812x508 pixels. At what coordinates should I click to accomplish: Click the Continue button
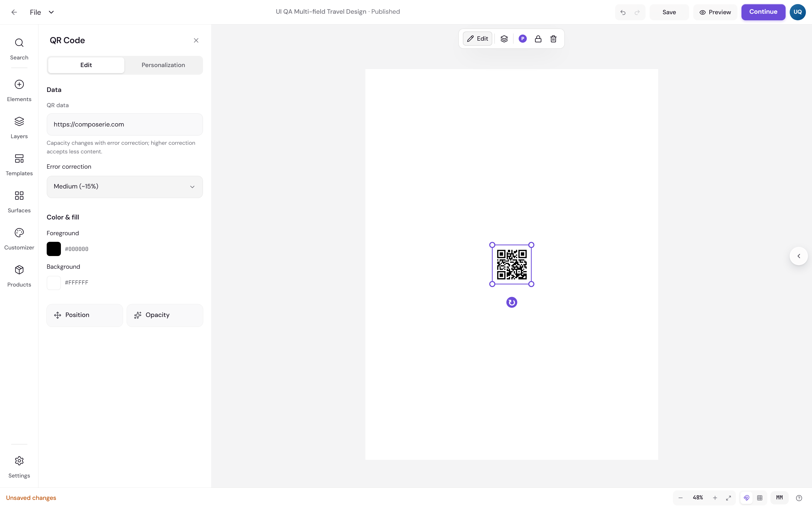click(x=763, y=12)
